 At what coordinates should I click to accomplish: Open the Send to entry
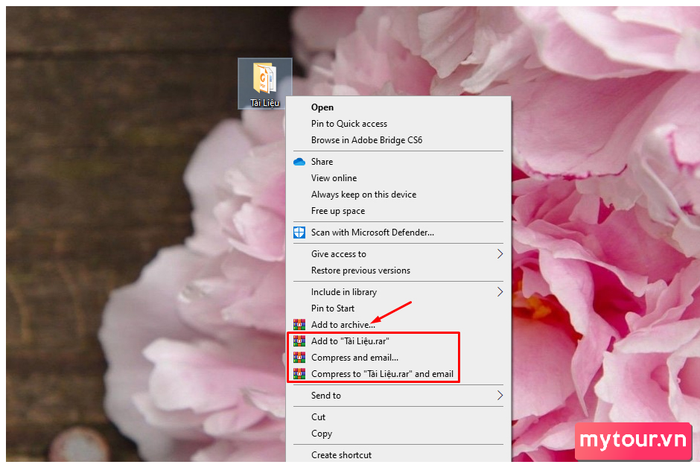tap(398, 396)
